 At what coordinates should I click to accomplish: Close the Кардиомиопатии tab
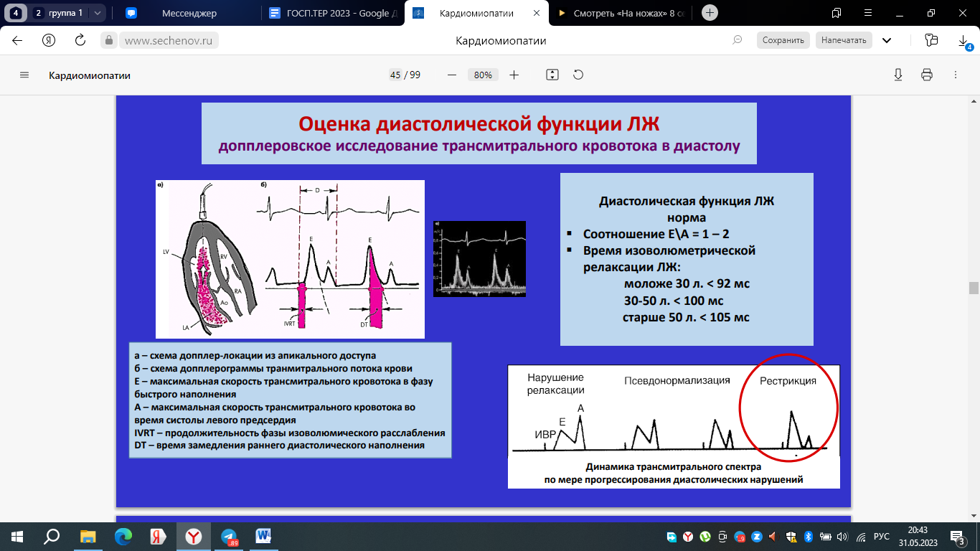(x=535, y=12)
